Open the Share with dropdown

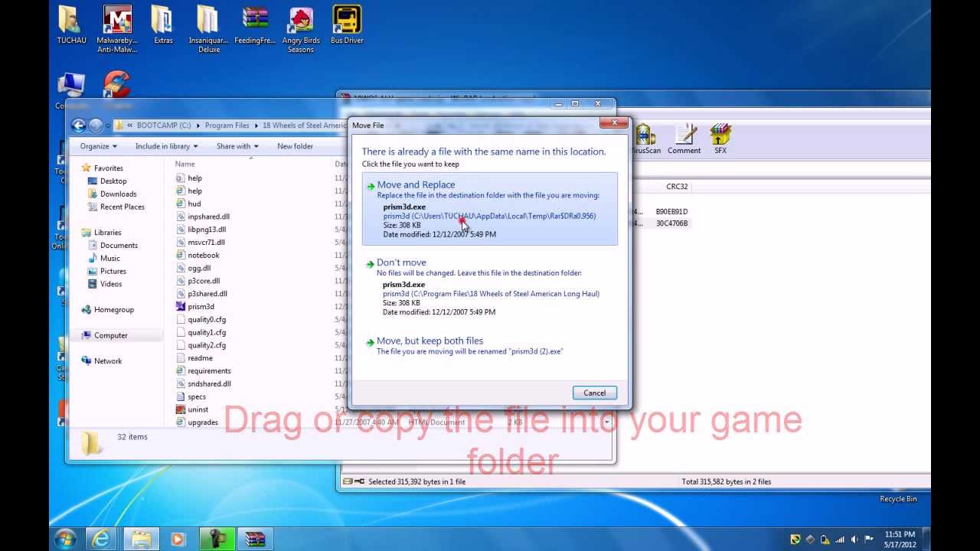pyautogui.click(x=237, y=146)
